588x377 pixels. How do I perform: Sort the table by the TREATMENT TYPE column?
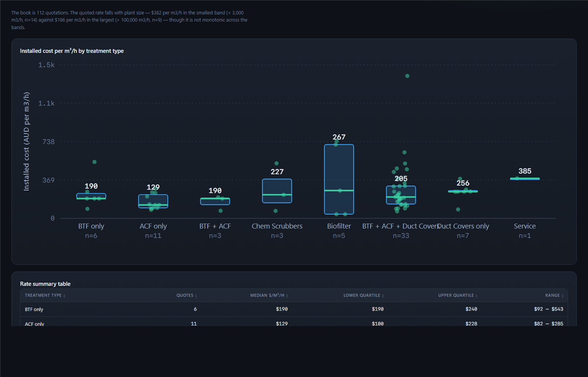coord(45,296)
